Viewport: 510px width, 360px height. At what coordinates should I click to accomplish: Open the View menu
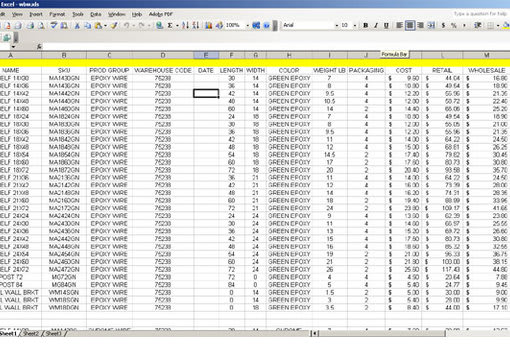click(x=17, y=14)
